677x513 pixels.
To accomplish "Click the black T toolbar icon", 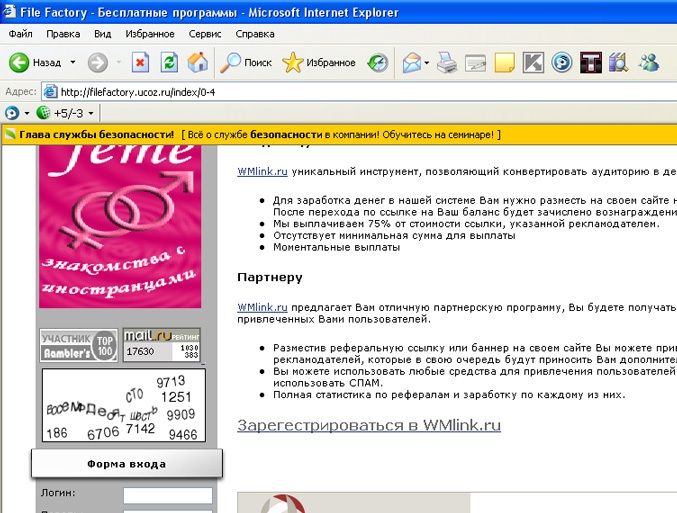I will pyautogui.click(x=591, y=63).
